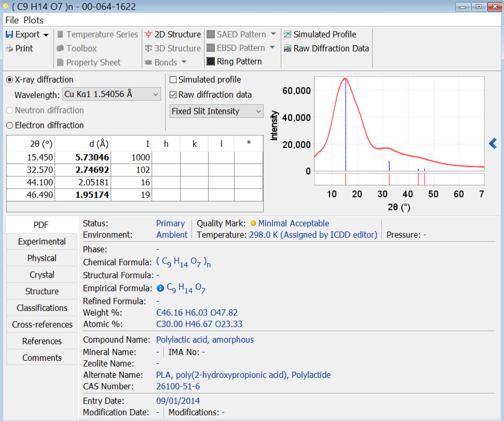Viewport: 504px width, 421px height.
Task: Switch to the Experimental tab
Action: (42, 242)
